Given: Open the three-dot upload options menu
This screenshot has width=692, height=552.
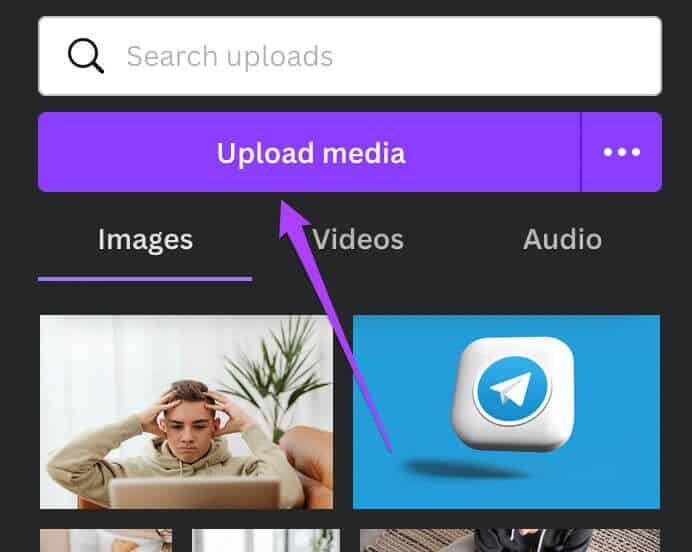Looking at the screenshot, I should (621, 152).
